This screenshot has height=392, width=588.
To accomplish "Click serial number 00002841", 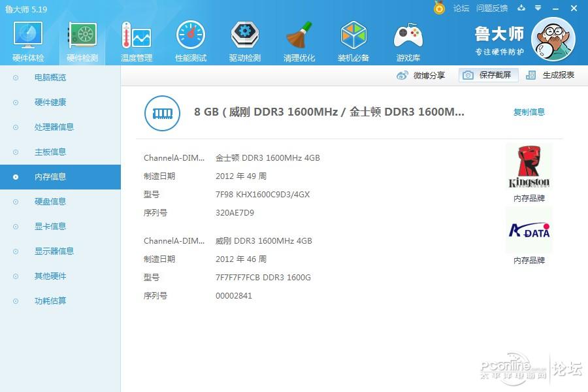I will [234, 296].
